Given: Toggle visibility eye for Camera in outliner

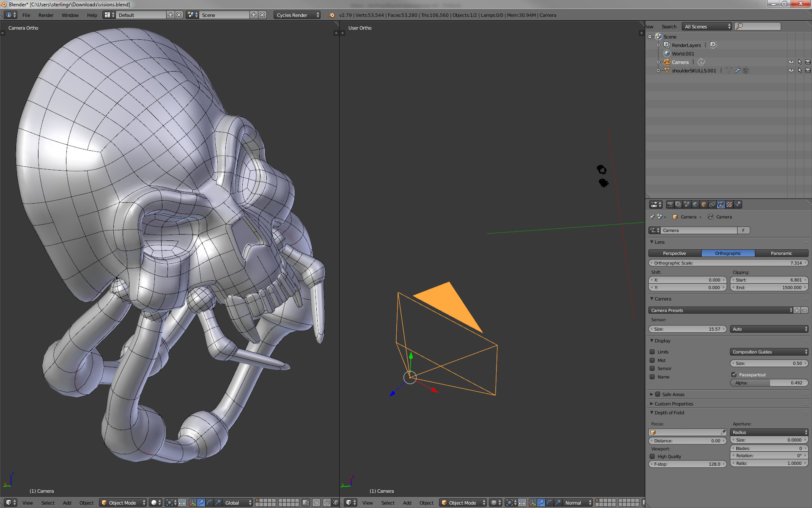Looking at the screenshot, I should pyautogui.click(x=791, y=62).
